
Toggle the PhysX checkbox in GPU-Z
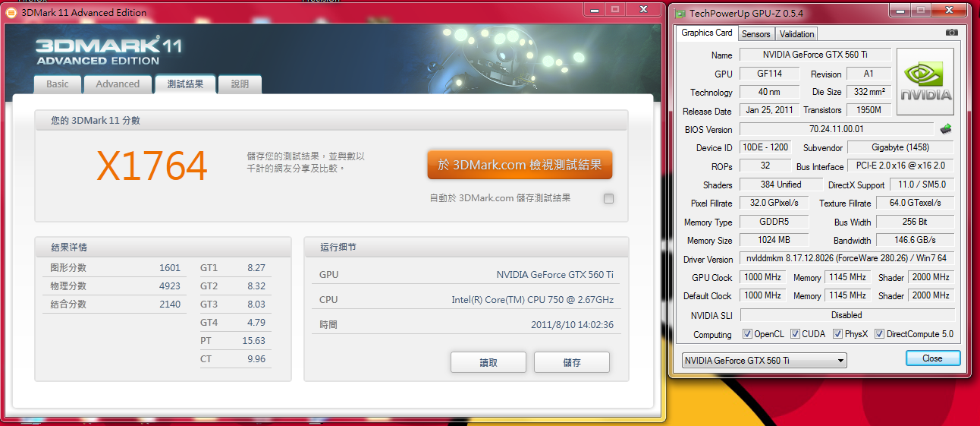837,334
